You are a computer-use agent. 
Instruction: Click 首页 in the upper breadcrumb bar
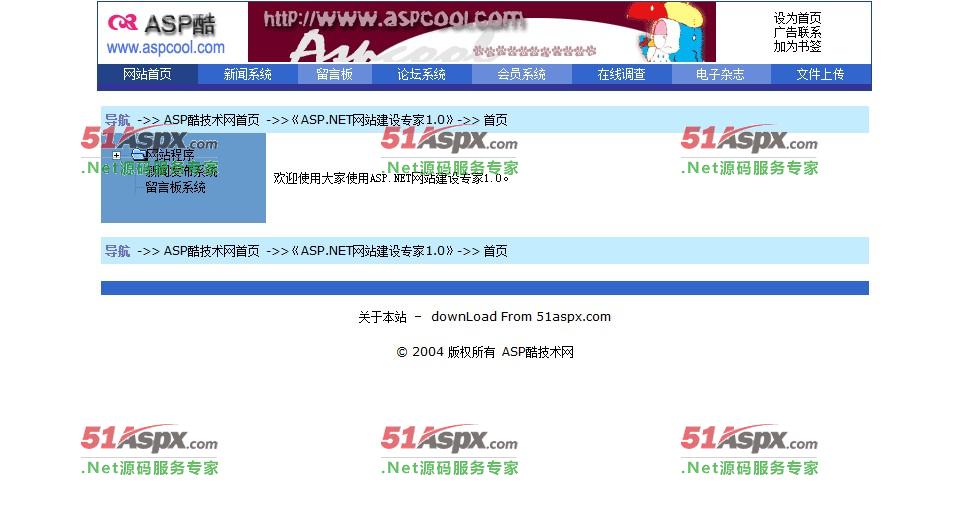[x=495, y=120]
